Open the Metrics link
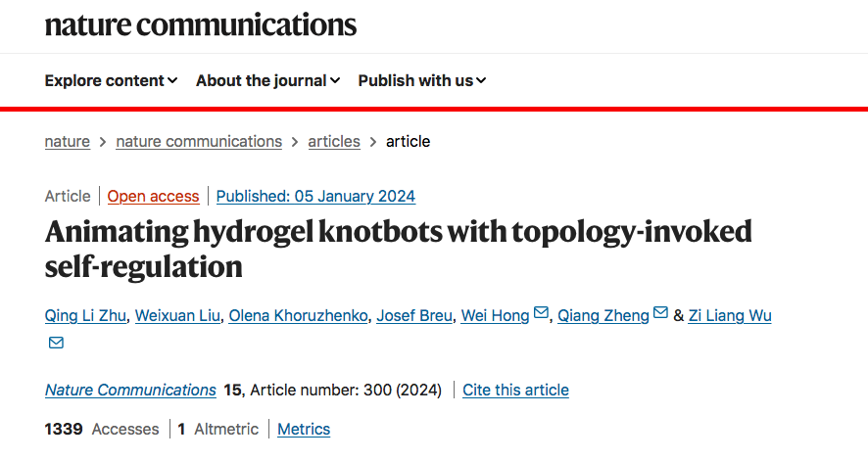This screenshot has height=461, width=868. 304,430
